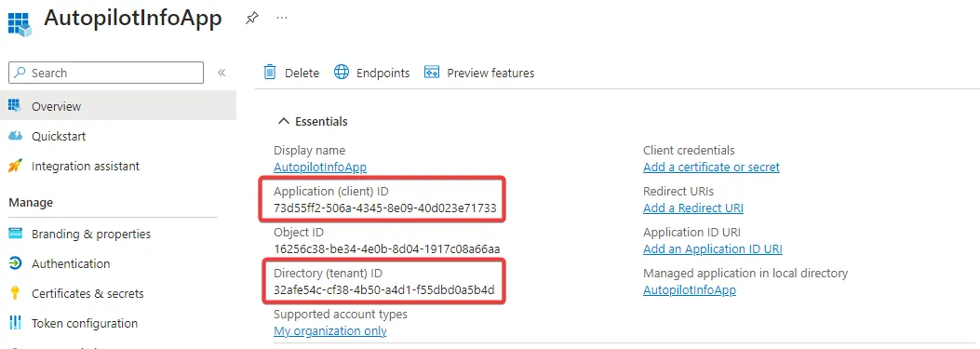Click Managed application in local directory label

(x=745, y=274)
